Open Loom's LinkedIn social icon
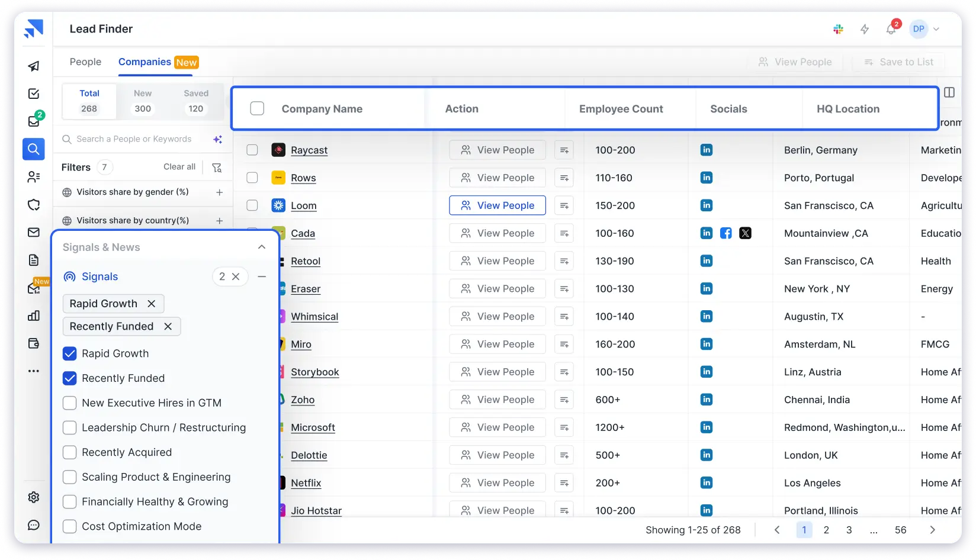976x560 pixels. pyautogui.click(x=706, y=205)
